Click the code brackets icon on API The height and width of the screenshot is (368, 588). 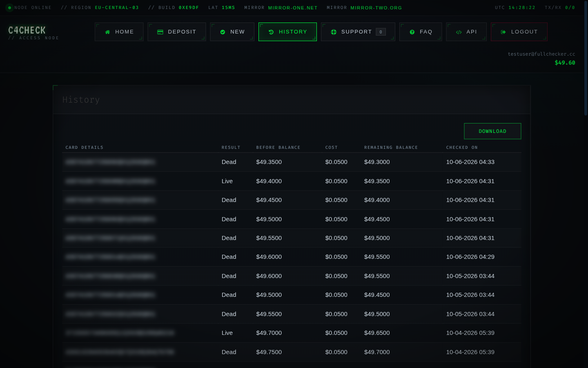(x=459, y=32)
